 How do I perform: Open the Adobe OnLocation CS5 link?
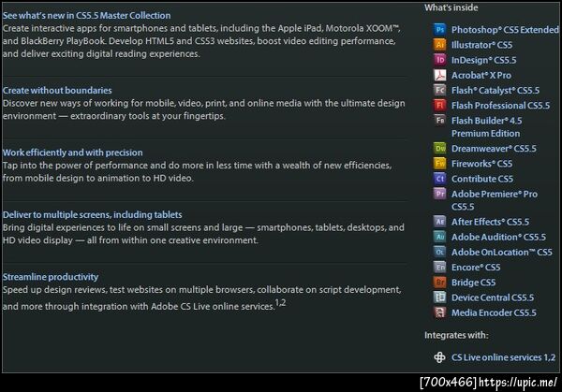coord(502,253)
